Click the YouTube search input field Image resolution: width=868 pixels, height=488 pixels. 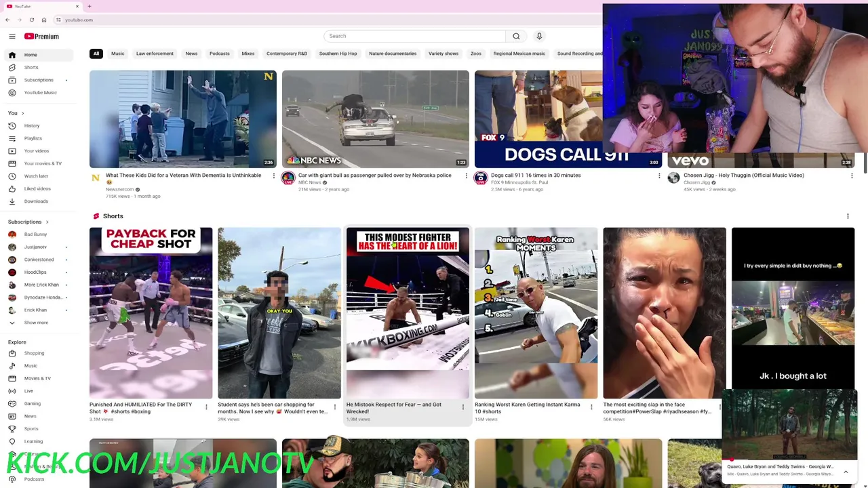click(414, 36)
